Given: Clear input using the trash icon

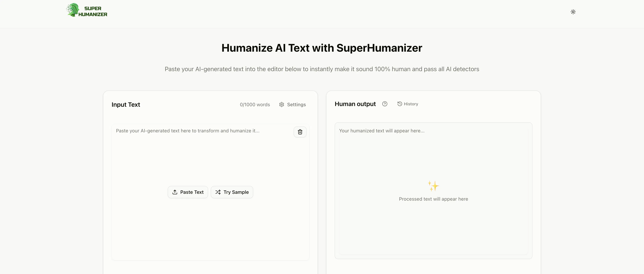Looking at the screenshot, I should (300, 132).
